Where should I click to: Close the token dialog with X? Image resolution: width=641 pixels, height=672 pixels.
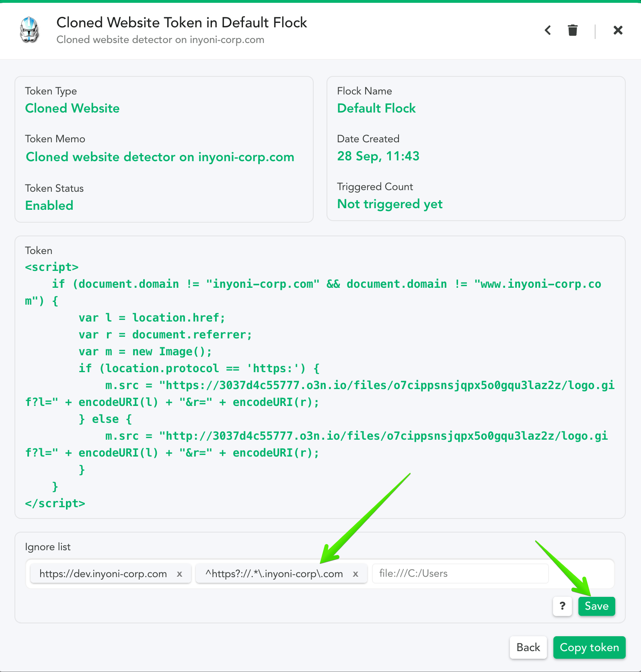point(618,30)
